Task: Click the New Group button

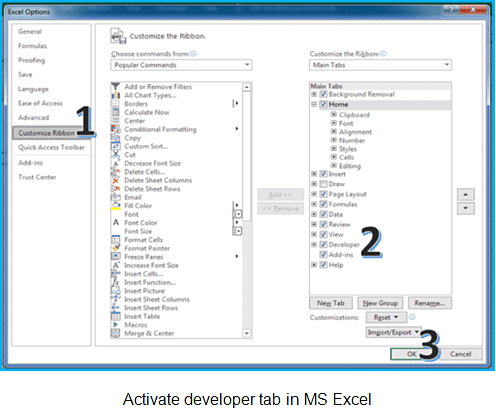Action: tap(380, 303)
